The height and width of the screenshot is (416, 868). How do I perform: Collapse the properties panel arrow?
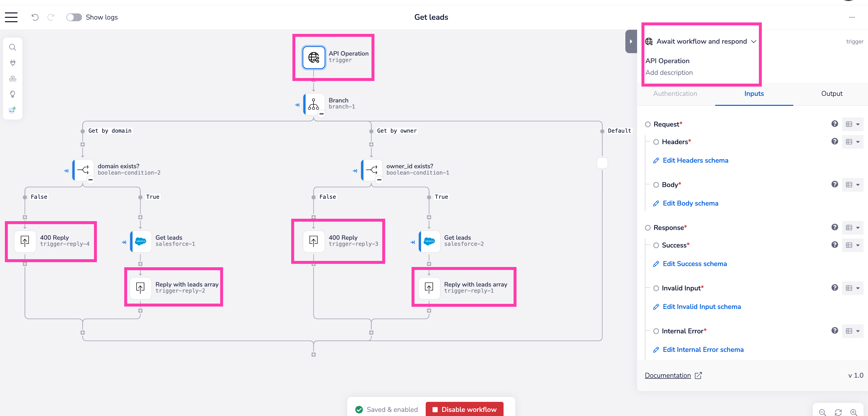click(631, 41)
